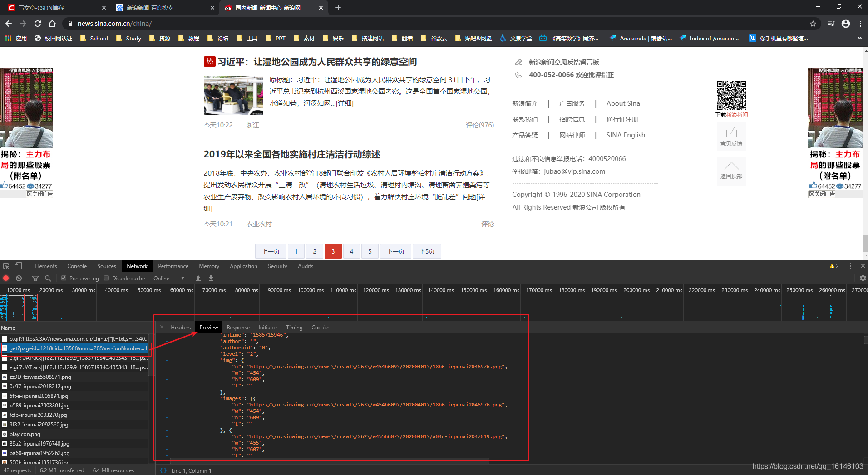The height and width of the screenshot is (475, 868).
Task: Open the Response tab of the request
Action: (x=238, y=328)
